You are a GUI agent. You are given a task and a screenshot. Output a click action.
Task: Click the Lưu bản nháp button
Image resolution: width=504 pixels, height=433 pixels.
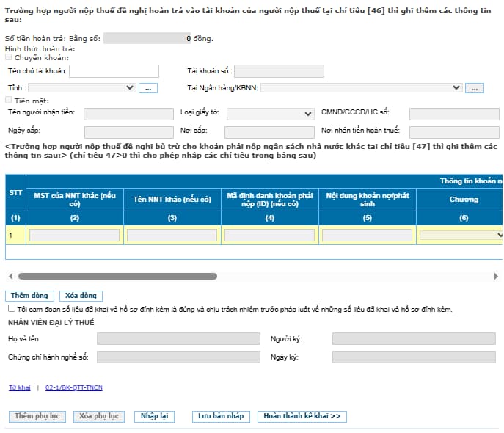(221, 416)
